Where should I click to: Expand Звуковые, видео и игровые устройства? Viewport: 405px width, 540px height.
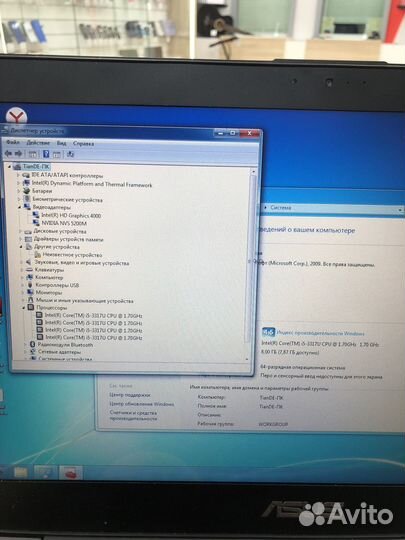point(21,262)
